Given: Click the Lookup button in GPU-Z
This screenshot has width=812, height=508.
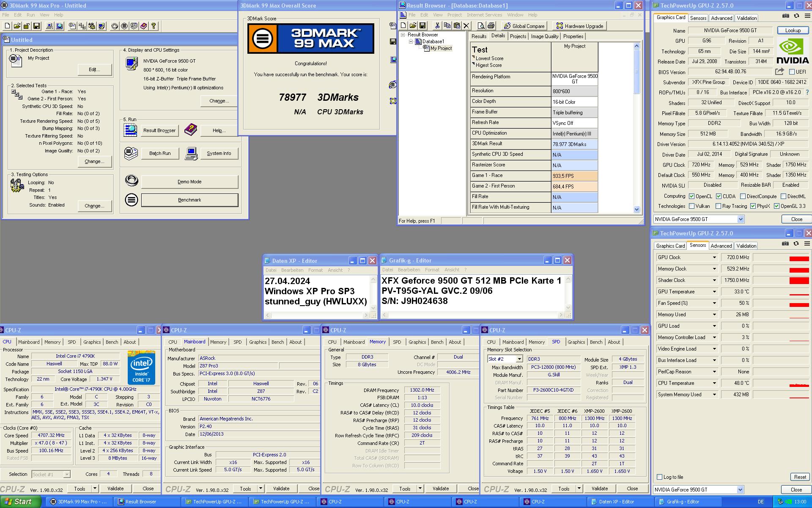Looking at the screenshot, I should [x=793, y=30].
